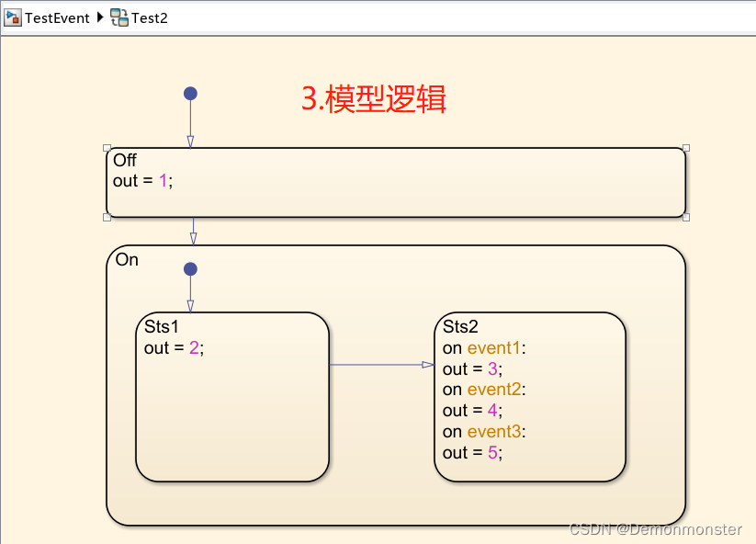This screenshot has width=756, height=544.
Task: Click the Simulink model icon in the breadcrumb
Action: (x=13, y=17)
